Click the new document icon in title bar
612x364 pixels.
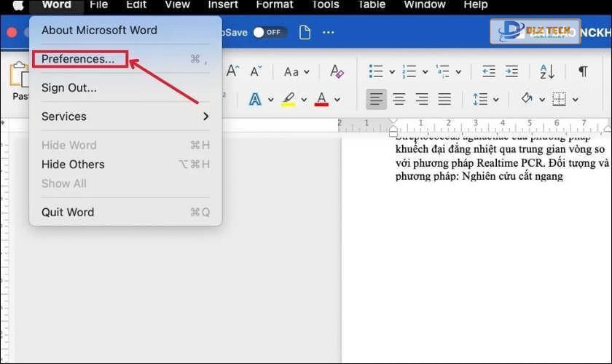tap(305, 32)
